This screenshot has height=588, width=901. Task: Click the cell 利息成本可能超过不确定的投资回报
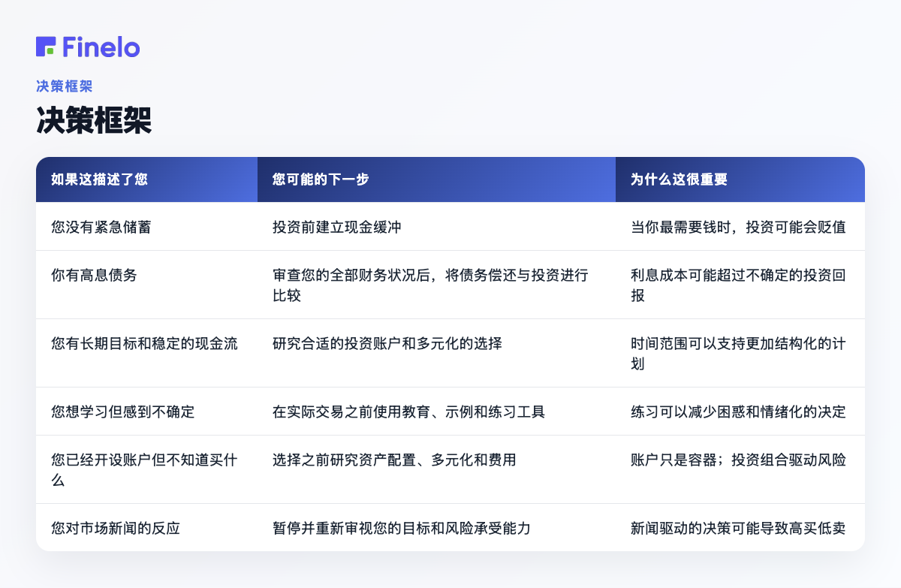point(740,285)
